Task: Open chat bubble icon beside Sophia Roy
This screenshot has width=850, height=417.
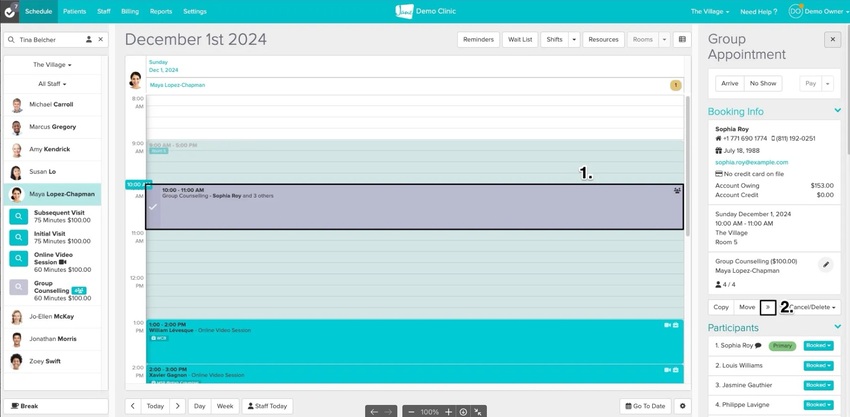Action: coord(758,345)
